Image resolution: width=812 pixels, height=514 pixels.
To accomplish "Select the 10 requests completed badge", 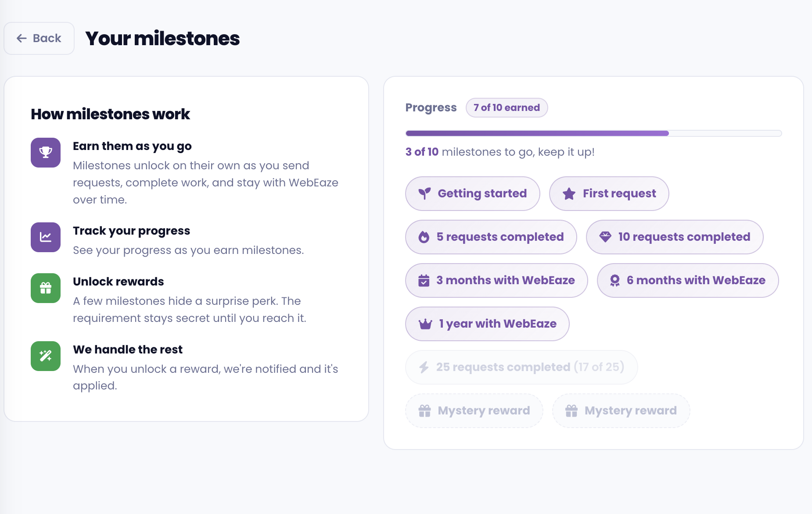I will [x=675, y=237].
